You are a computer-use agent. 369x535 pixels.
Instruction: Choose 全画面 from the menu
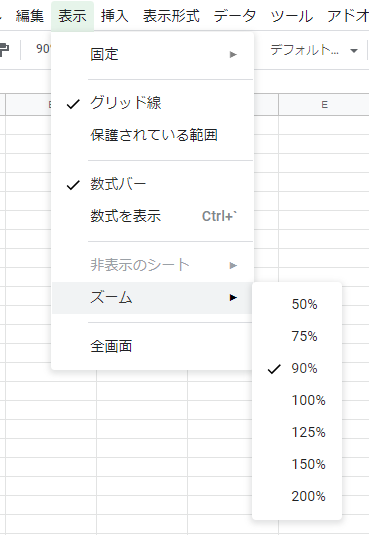(x=152, y=346)
